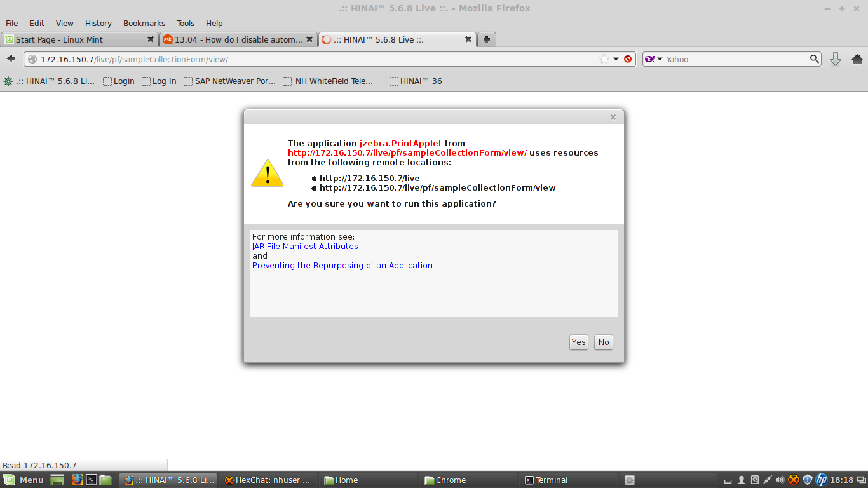The image size is (868, 488).
Task: Open the Bookmarks menu
Action: [x=144, y=23]
